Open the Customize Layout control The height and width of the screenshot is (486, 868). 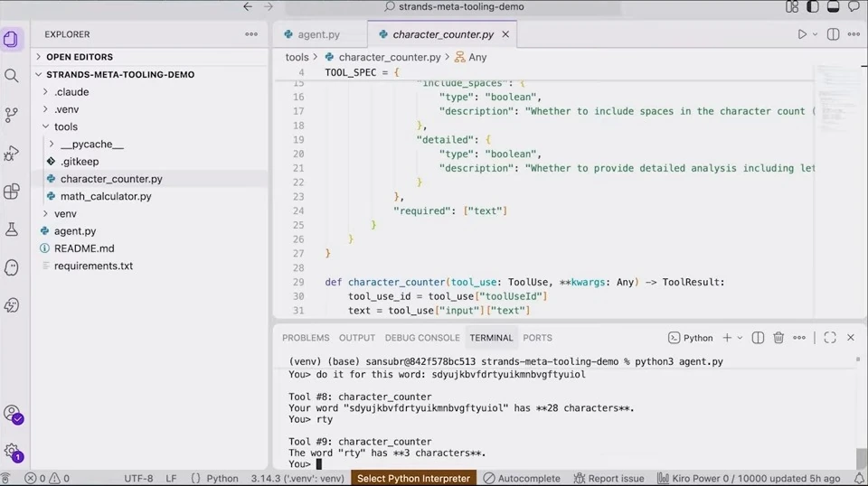pos(792,6)
